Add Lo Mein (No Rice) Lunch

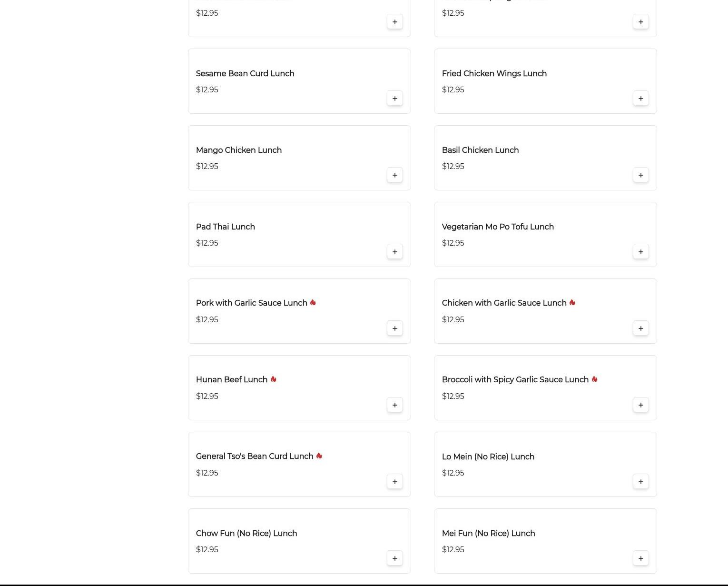click(x=641, y=482)
